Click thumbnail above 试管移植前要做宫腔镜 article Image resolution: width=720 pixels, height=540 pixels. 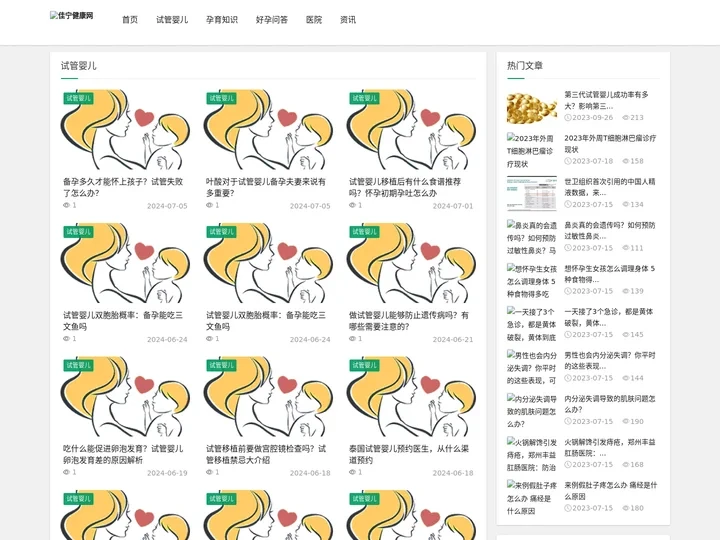[268, 396]
